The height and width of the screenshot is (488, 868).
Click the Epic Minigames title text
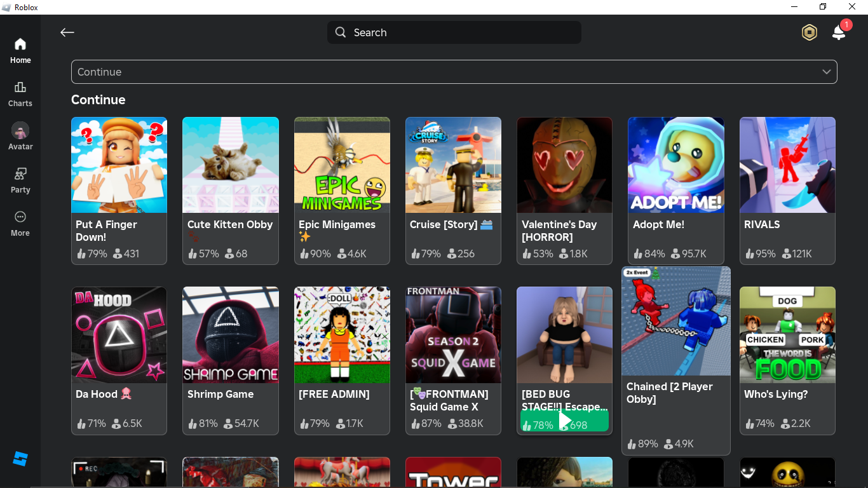click(x=337, y=224)
